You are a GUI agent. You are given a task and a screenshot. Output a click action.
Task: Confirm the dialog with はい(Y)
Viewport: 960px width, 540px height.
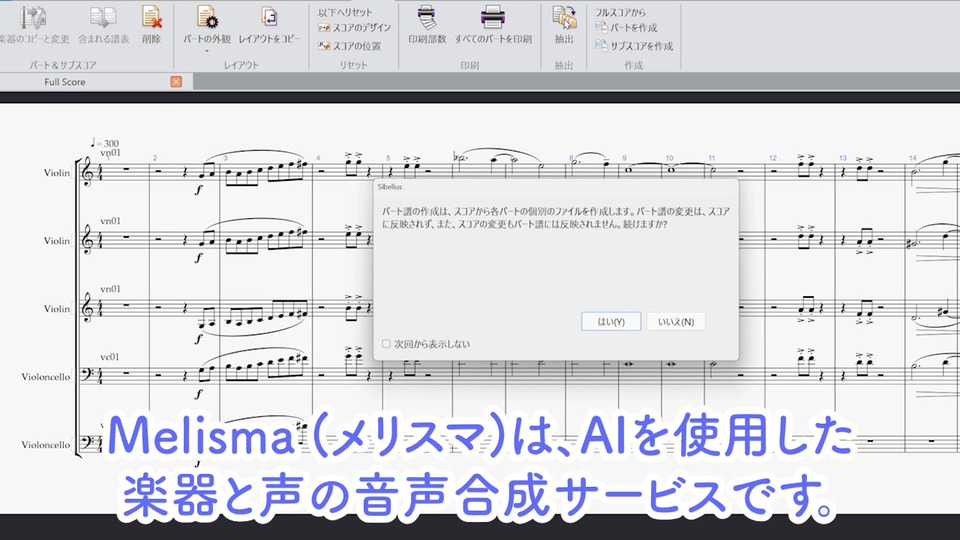click(x=611, y=321)
